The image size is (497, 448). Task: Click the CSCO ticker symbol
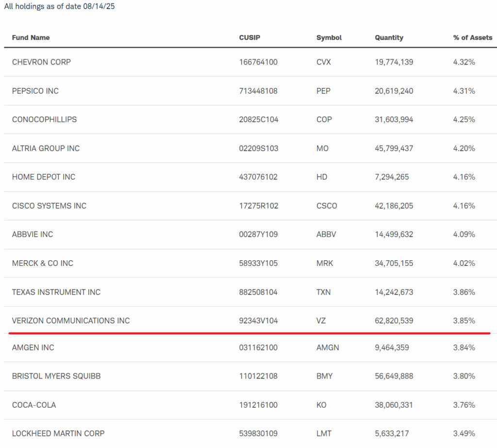(327, 205)
